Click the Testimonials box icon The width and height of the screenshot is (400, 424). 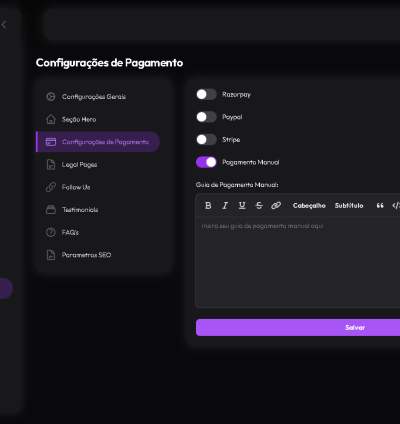point(51,210)
